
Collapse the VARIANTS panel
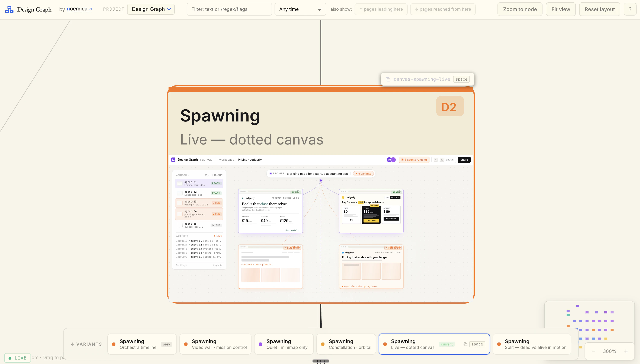click(x=86, y=344)
